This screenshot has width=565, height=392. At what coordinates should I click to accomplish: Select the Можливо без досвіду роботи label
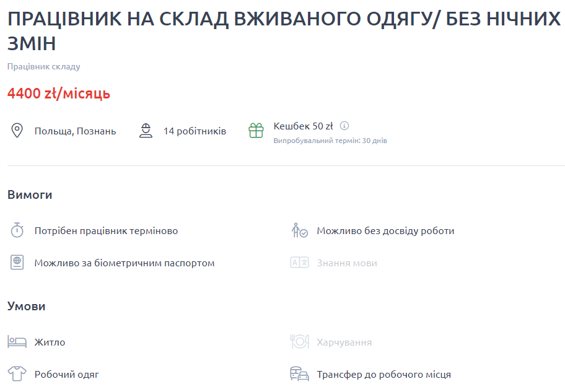(385, 230)
